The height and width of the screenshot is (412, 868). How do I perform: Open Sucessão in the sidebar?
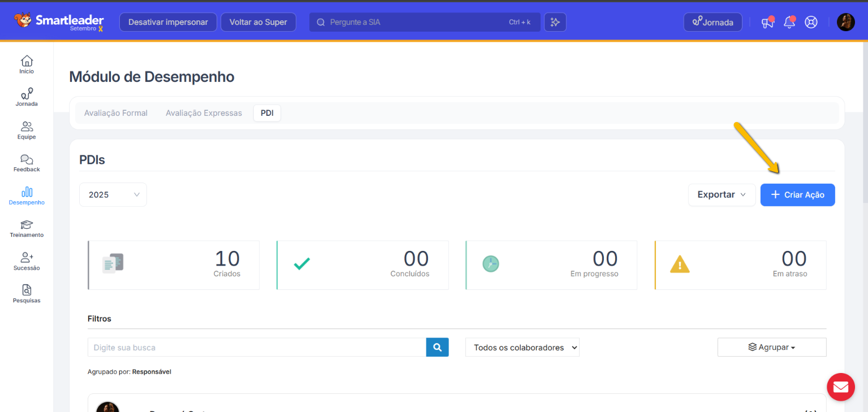coord(27,261)
